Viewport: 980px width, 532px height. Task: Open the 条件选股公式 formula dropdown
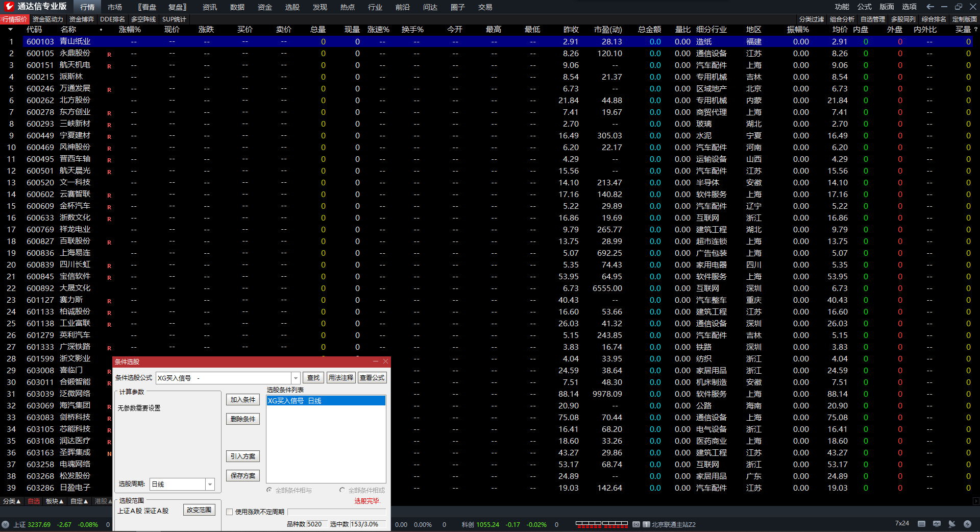(x=296, y=378)
